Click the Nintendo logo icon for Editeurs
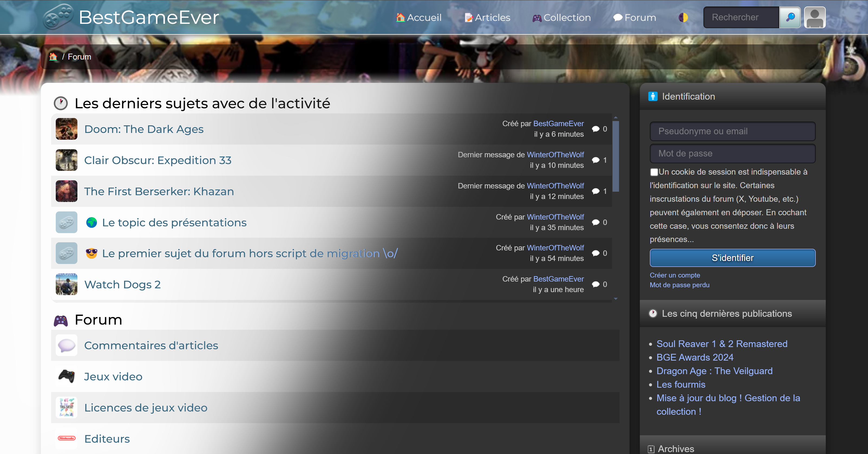 (66, 438)
